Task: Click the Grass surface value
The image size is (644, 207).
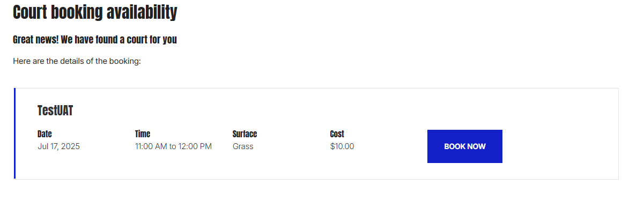Action: point(243,146)
